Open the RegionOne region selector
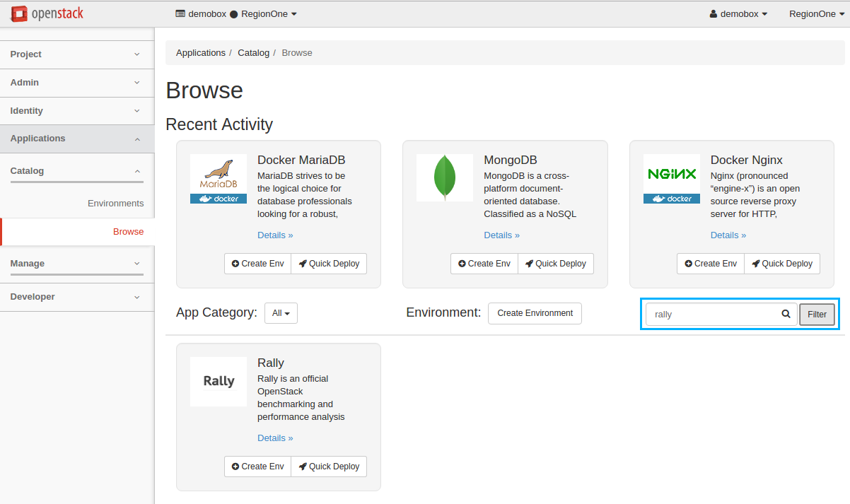Image resolution: width=850 pixels, height=504 pixels. point(817,13)
